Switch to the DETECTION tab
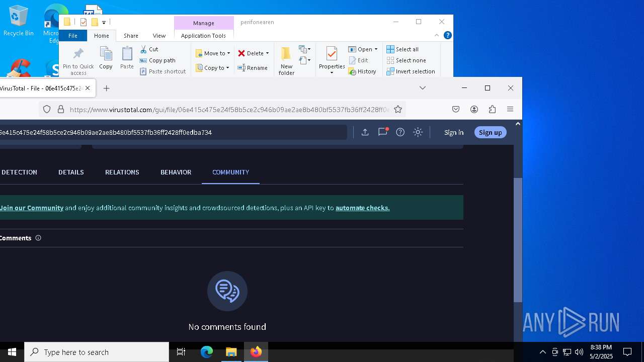Viewport: 644px width, 362px height. 19,172
